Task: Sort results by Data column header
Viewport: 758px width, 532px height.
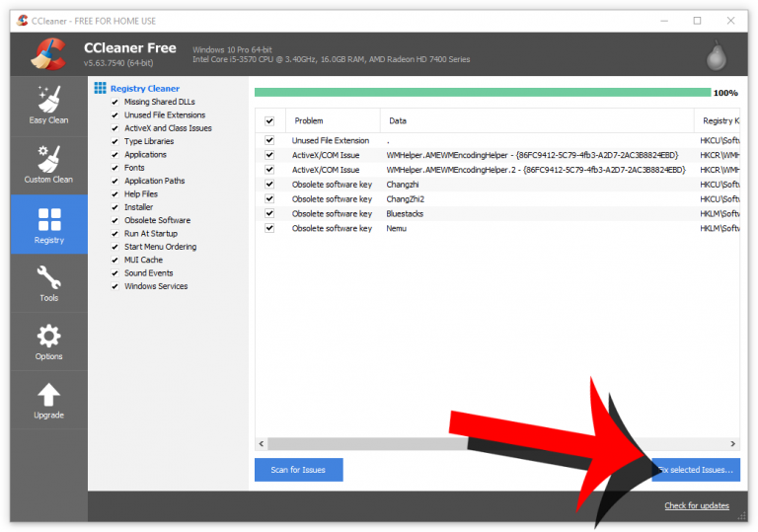Action: pos(398,120)
